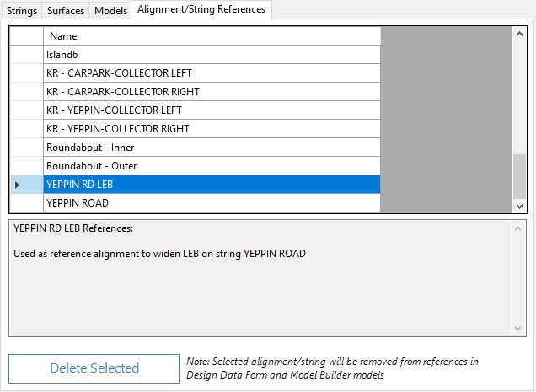536x392 pixels.
Task: Choose KR - YEPPIN-COLLECTOR RIGHT entry
Action: coord(211,129)
